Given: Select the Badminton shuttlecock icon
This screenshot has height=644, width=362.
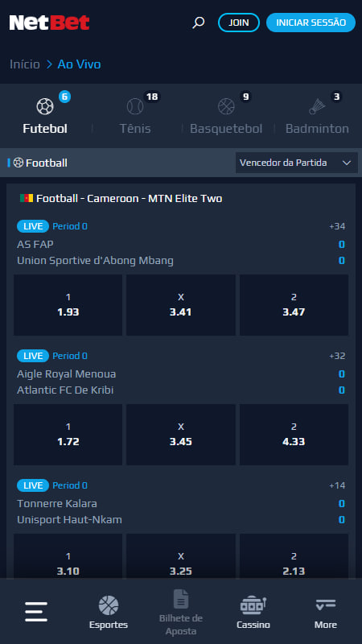Looking at the screenshot, I should coord(317,107).
